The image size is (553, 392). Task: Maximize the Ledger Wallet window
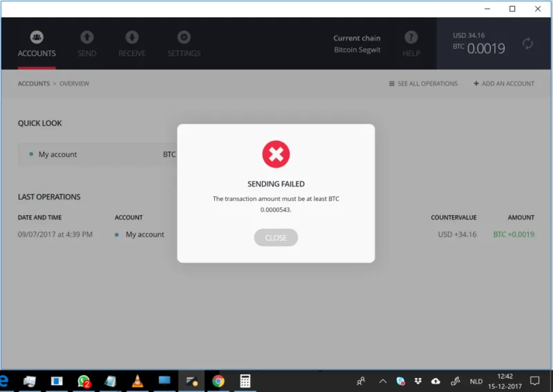tap(512, 9)
